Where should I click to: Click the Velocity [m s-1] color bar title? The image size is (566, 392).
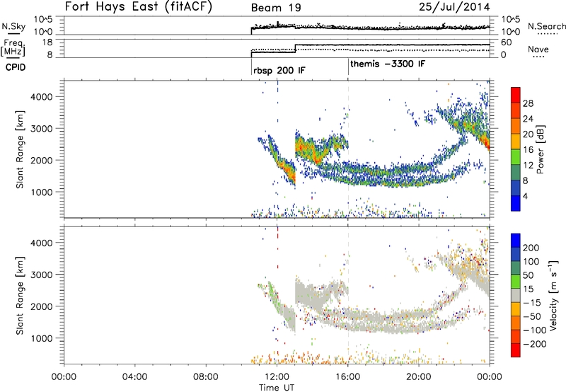pos(553,295)
